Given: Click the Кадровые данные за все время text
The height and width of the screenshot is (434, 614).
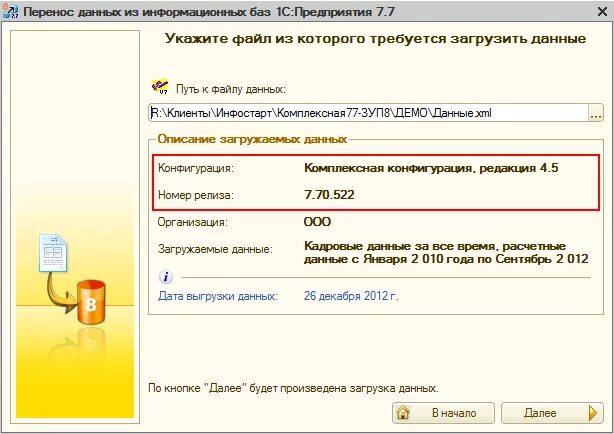Looking at the screenshot, I should [446, 252].
